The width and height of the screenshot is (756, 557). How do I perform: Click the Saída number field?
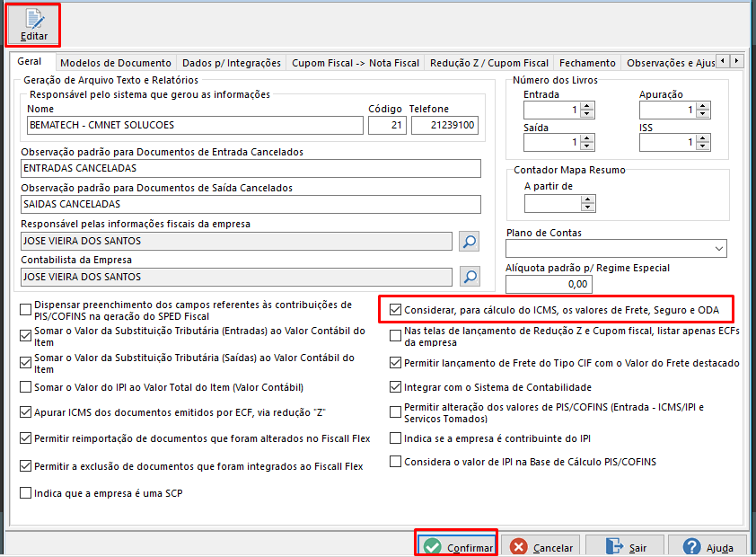pyautogui.click(x=552, y=142)
